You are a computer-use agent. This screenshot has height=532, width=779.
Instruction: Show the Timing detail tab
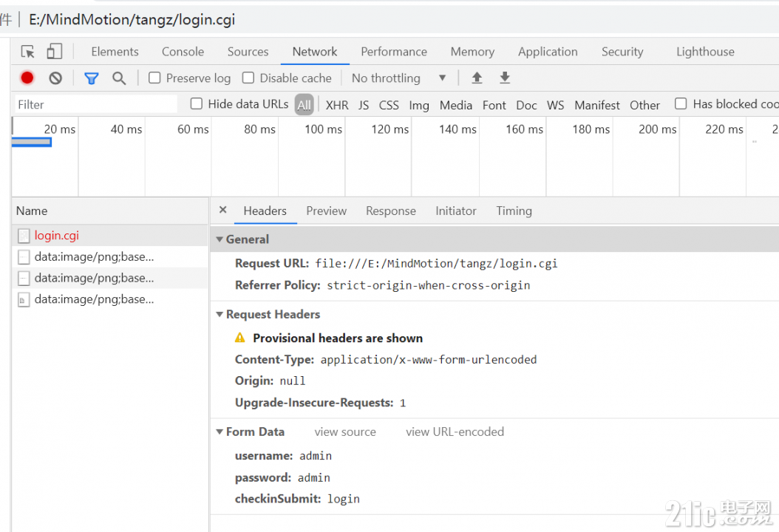514,211
